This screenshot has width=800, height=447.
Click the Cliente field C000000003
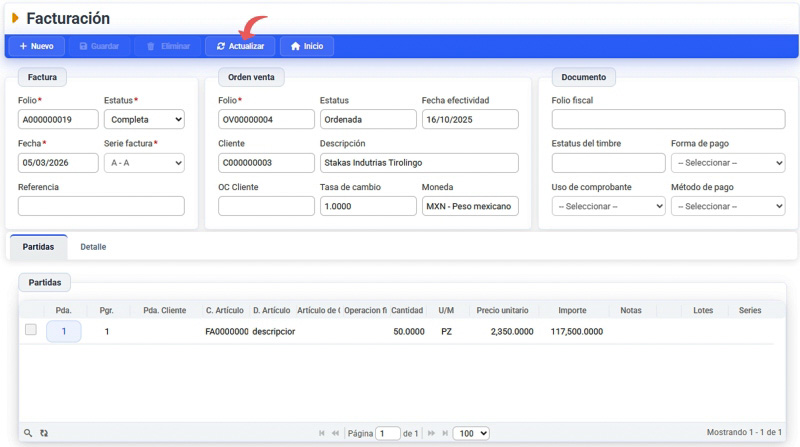[266, 163]
